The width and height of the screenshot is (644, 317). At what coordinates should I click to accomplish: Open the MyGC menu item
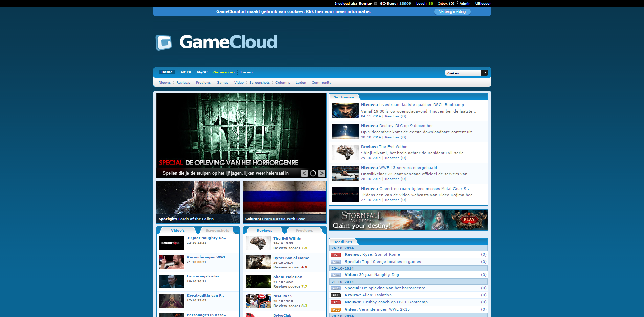(x=202, y=72)
